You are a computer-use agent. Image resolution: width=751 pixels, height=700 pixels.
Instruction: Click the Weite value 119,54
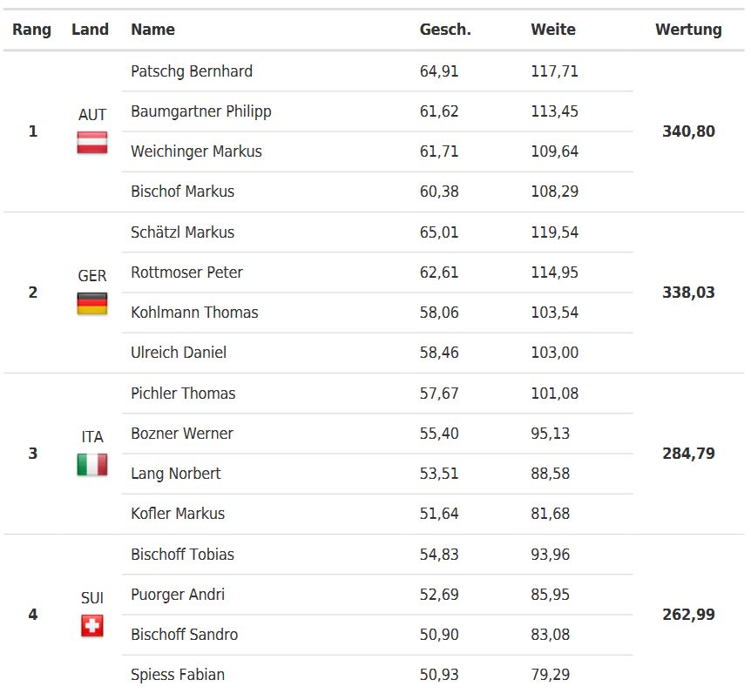coord(554,232)
